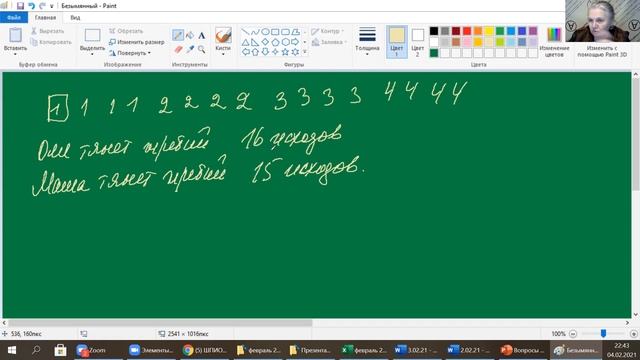Expand the shapes gallery
The height and width of the screenshot is (360, 640).
[305, 52]
